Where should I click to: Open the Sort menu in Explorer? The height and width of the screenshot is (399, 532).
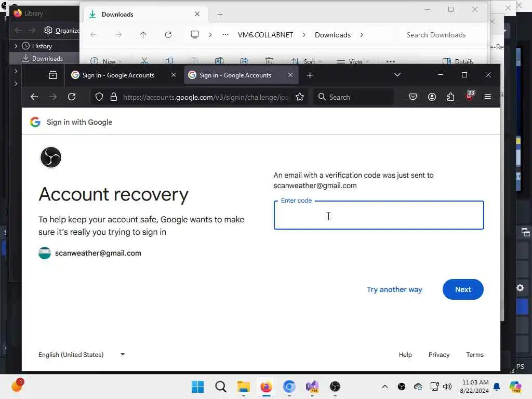pyautogui.click(x=307, y=61)
